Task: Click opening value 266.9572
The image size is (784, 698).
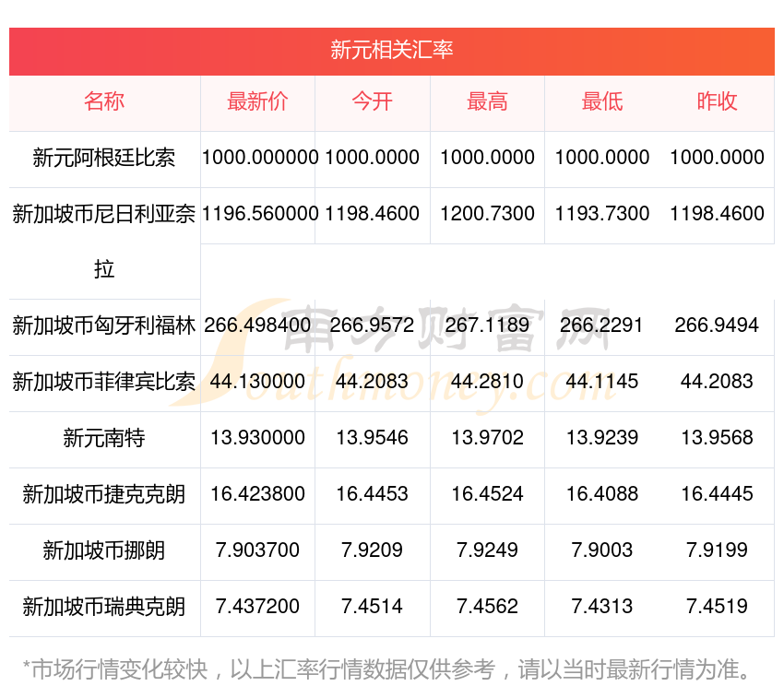Action: (373, 325)
